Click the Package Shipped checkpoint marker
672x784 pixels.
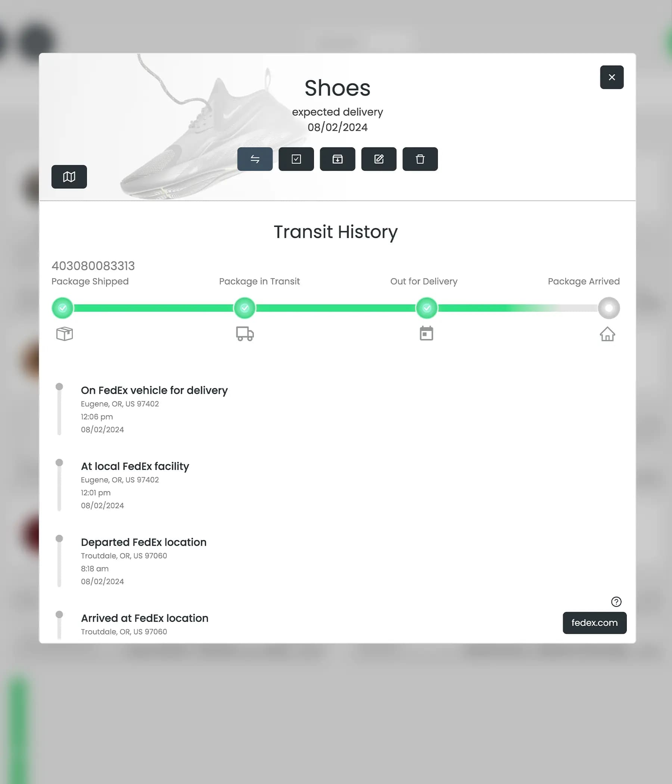(x=63, y=308)
